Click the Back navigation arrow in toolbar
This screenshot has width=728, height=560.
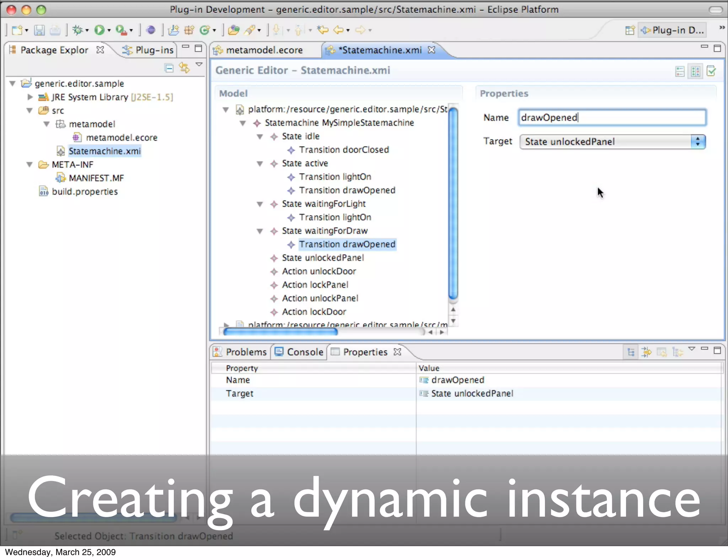(x=338, y=30)
